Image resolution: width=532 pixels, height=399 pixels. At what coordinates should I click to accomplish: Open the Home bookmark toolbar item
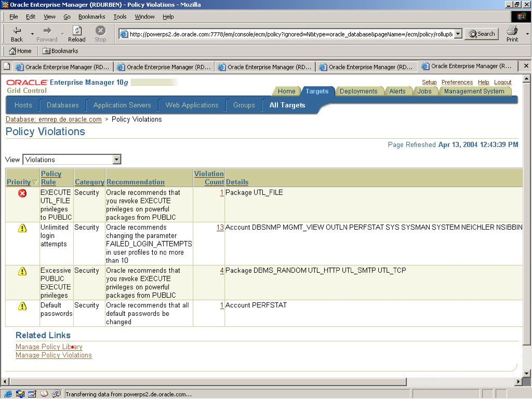tap(20, 51)
